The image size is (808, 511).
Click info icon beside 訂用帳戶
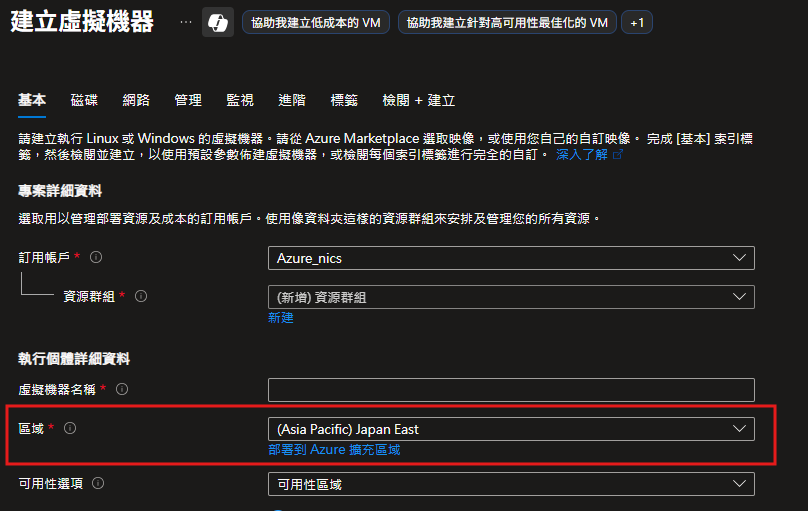click(x=96, y=257)
